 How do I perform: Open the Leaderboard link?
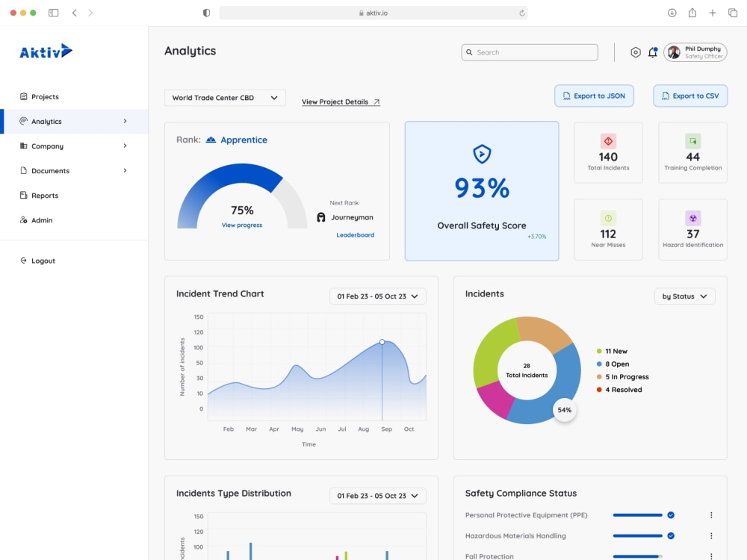[356, 234]
